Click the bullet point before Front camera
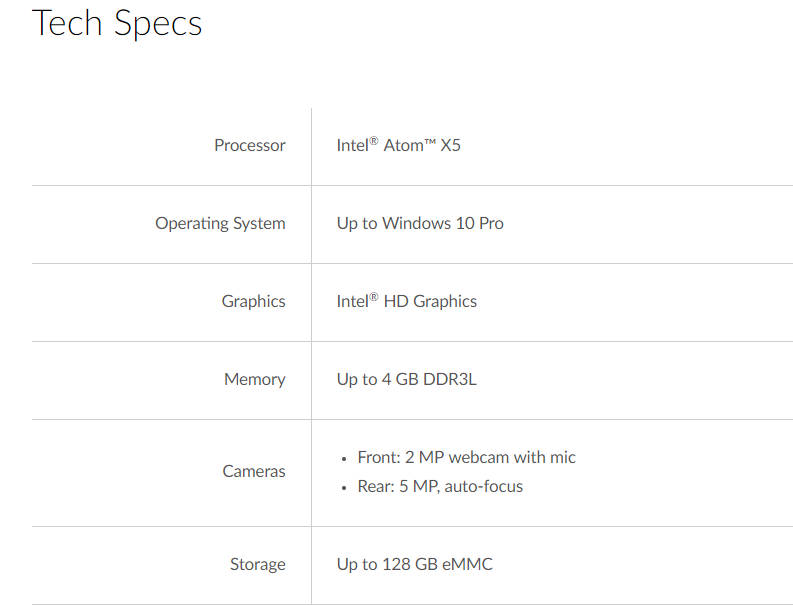Screen dimensions: 793x605 tap(343, 459)
